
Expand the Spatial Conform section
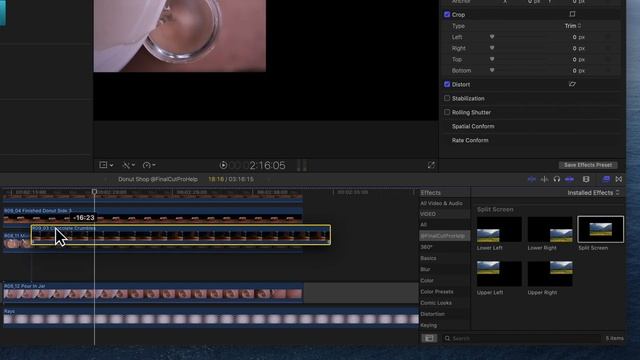tap(473, 127)
